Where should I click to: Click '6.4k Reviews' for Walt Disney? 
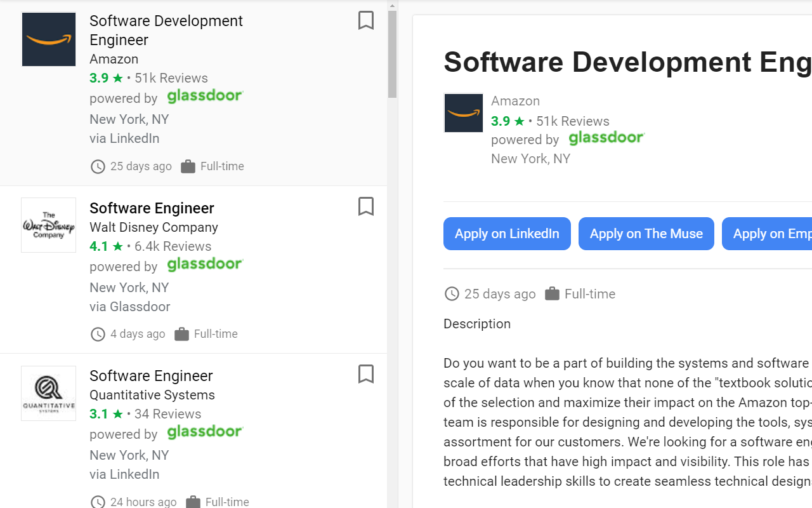click(x=173, y=246)
